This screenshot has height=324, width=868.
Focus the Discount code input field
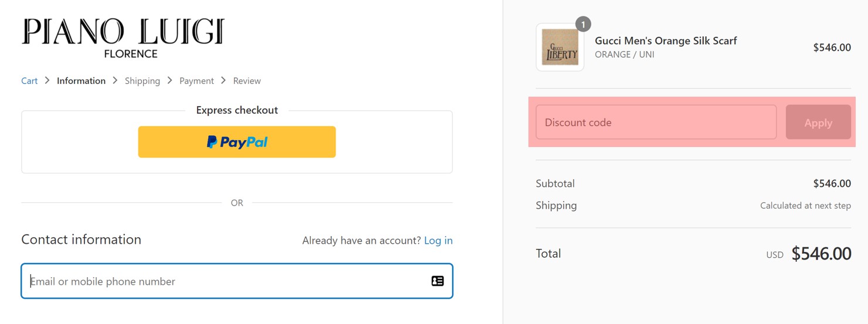pos(656,122)
